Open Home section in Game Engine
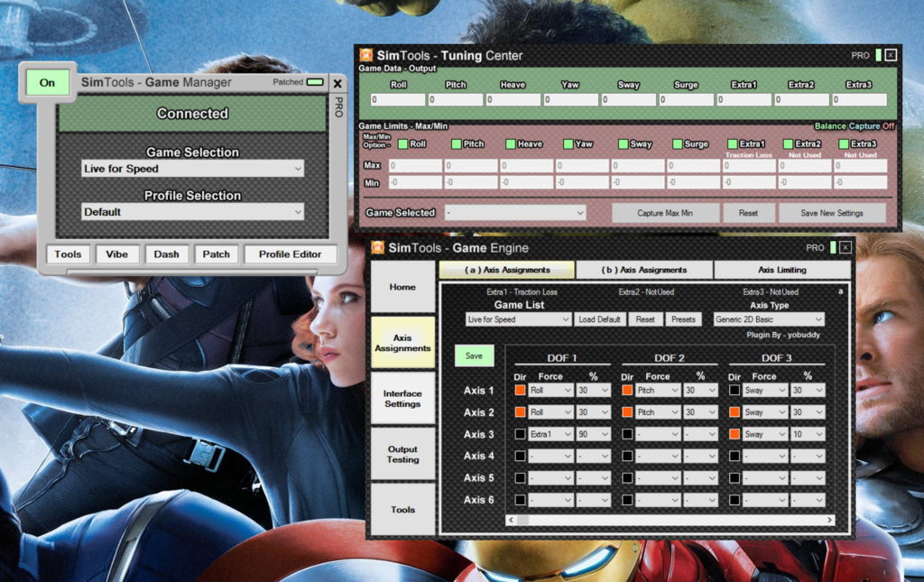The height and width of the screenshot is (582, 924). pos(402,287)
